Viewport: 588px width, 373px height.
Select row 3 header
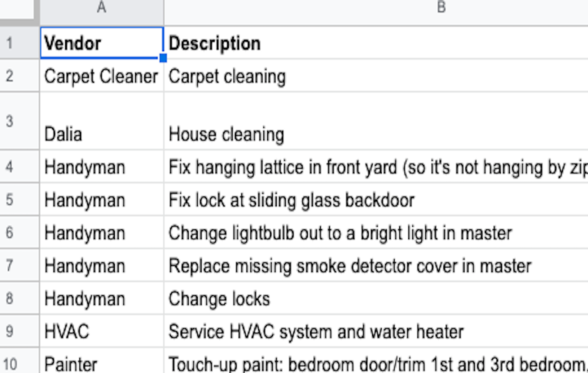pyautogui.click(x=19, y=121)
